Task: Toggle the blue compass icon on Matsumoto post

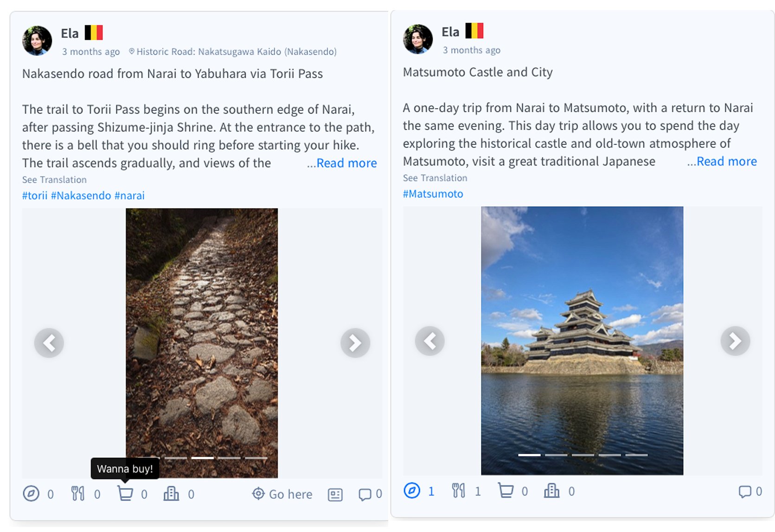Action: (412, 490)
